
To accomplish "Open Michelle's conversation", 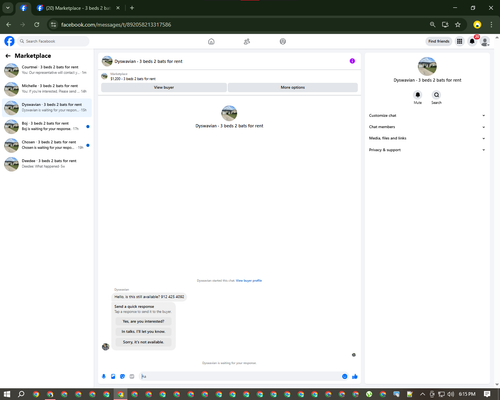I will [47, 88].
